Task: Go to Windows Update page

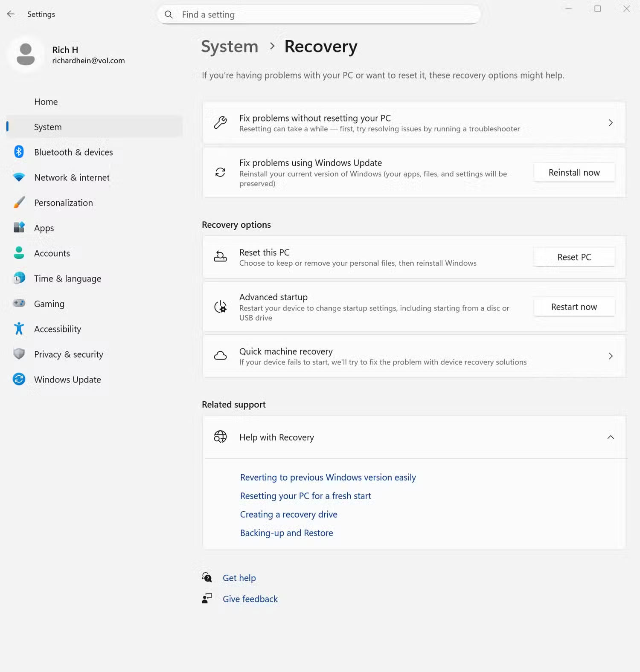Action: point(95,379)
